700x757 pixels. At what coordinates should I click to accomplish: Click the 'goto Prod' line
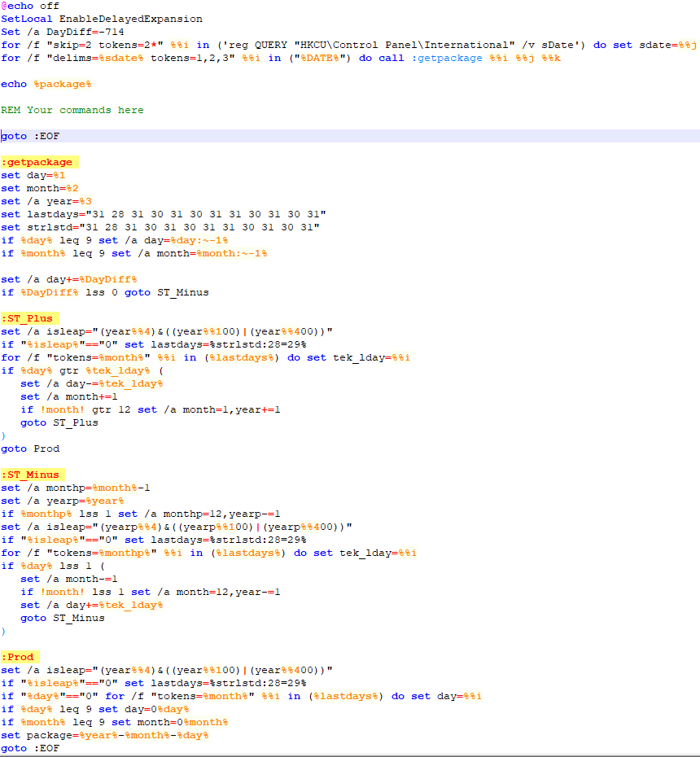(x=30, y=449)
